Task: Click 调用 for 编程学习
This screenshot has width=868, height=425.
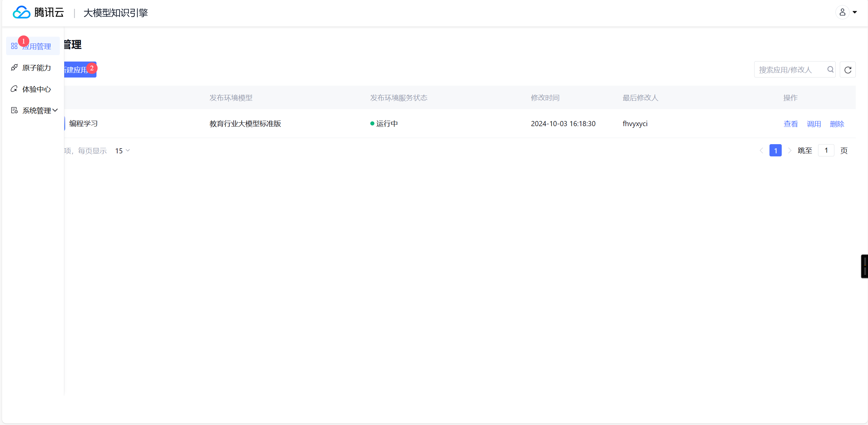Action: [814, 124]
